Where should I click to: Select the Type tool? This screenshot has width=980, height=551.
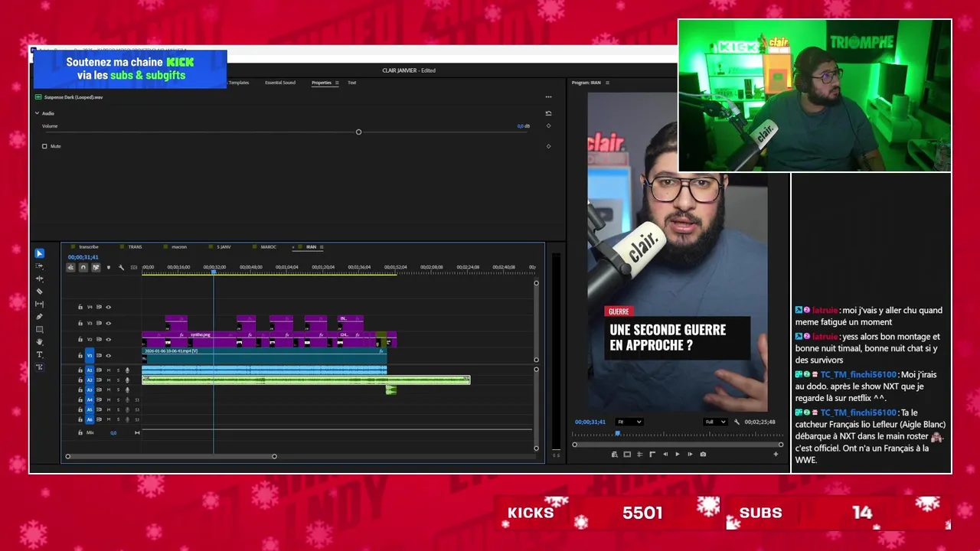click(x=40, y=355)
